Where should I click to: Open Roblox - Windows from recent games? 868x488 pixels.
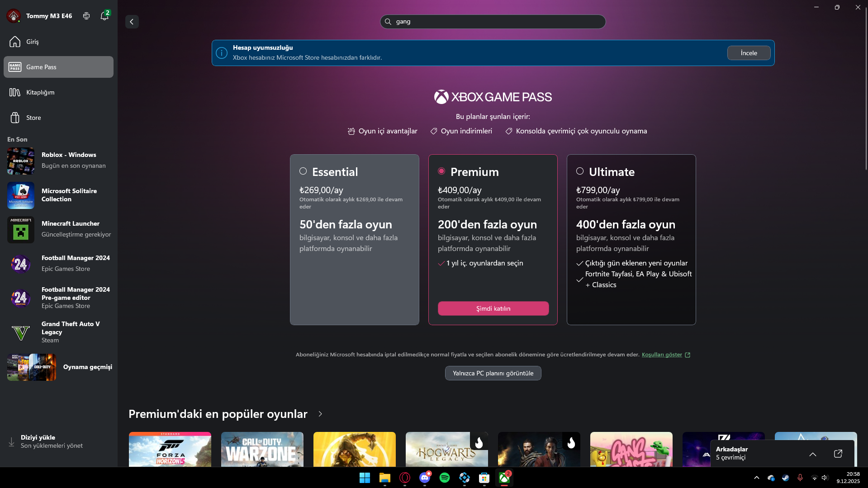coord(59,161)
